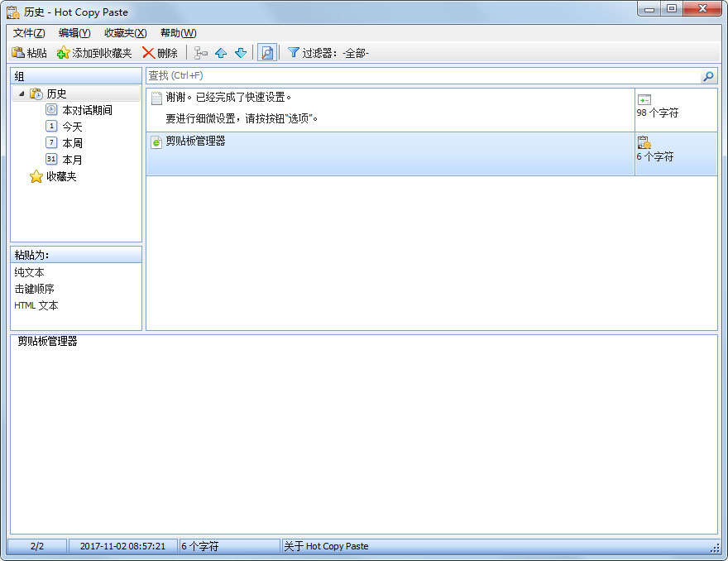Viewport: 728px width, 561px height.
Task: Open the Help (帮助) menu
Action: (x=177, y=33)
